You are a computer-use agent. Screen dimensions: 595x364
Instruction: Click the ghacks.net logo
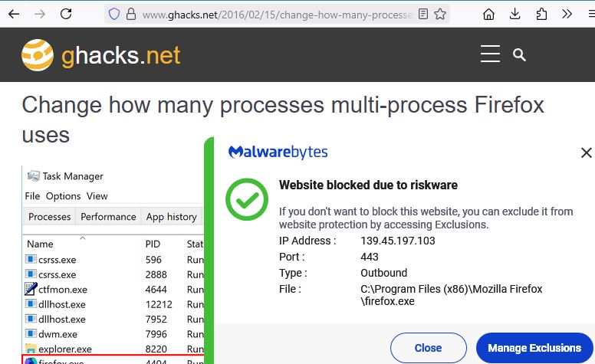pos(101,55)
